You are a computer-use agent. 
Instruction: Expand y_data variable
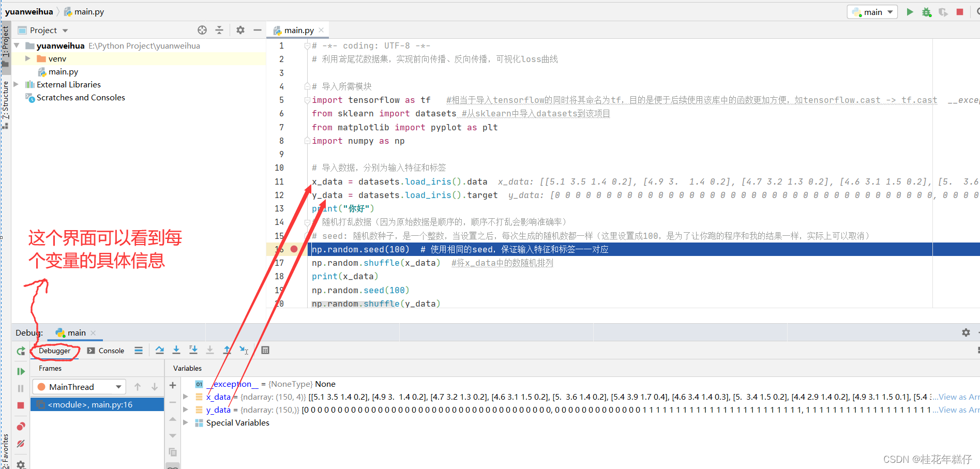pyautogui.click(x=186, y=410)
